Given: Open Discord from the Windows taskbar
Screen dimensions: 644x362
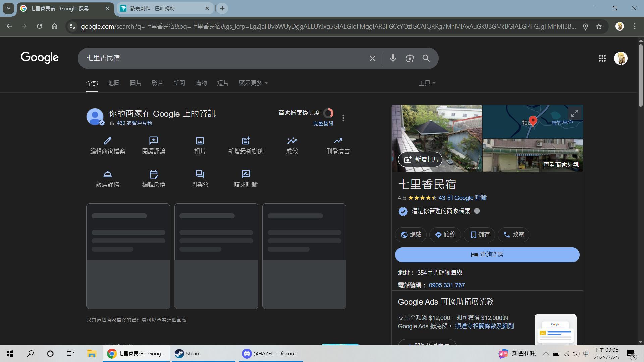Looking at the screenshot, I should [x=270, y=353].
